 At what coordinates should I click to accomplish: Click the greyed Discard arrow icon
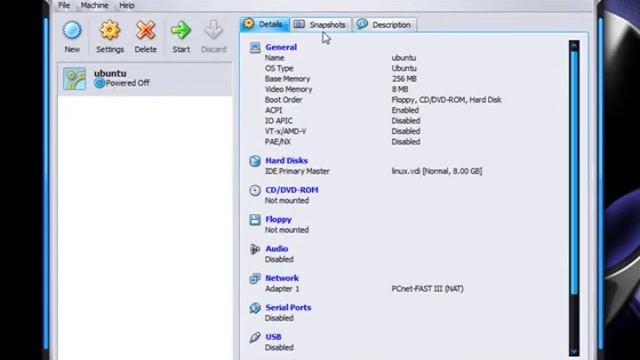point(213,30)
